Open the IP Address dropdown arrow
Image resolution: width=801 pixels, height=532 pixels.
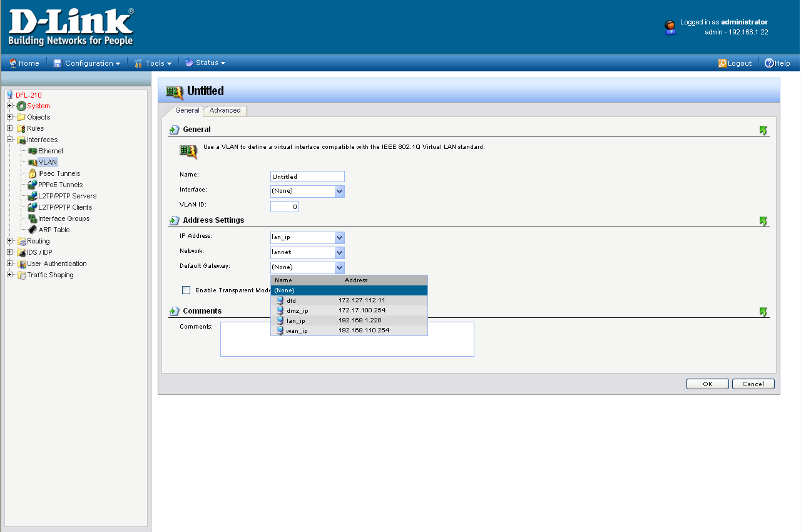339,238
